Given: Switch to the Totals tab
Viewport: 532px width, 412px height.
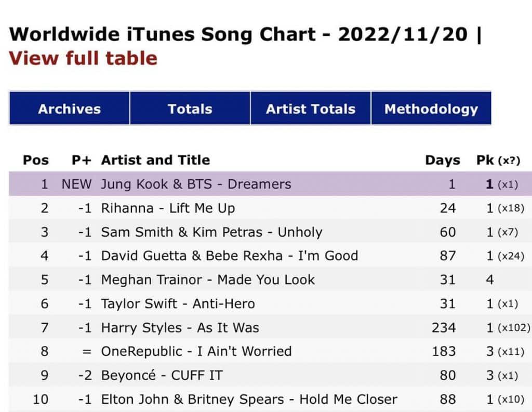Looking at the screenshot, I should (190, 109).
